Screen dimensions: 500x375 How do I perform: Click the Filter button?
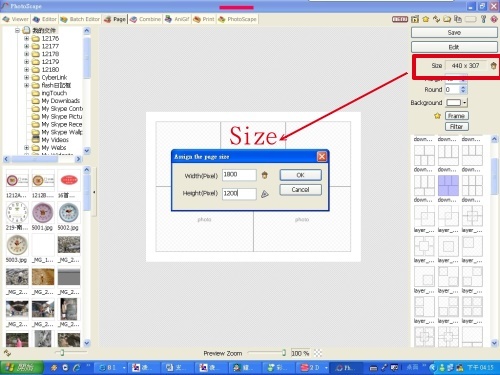click(457, 126)
